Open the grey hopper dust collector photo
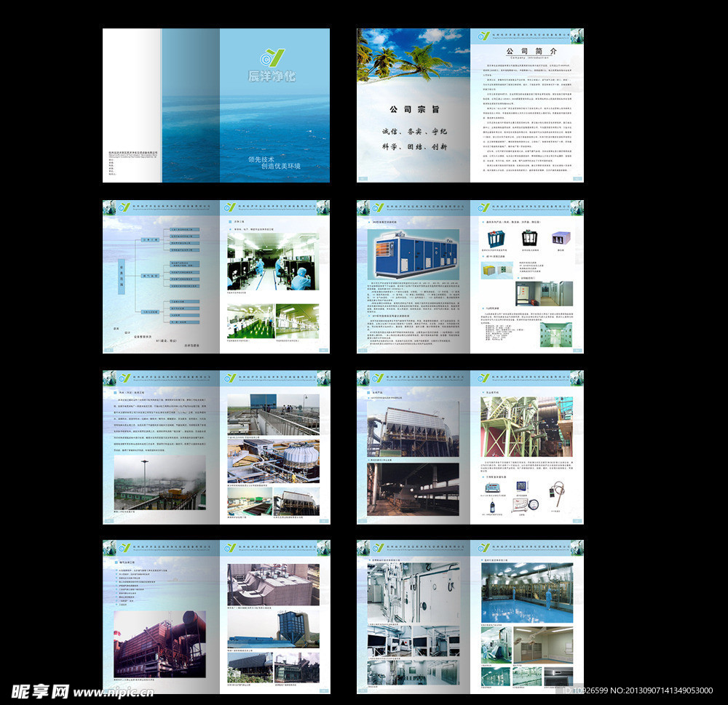 [x=274, y=585]
